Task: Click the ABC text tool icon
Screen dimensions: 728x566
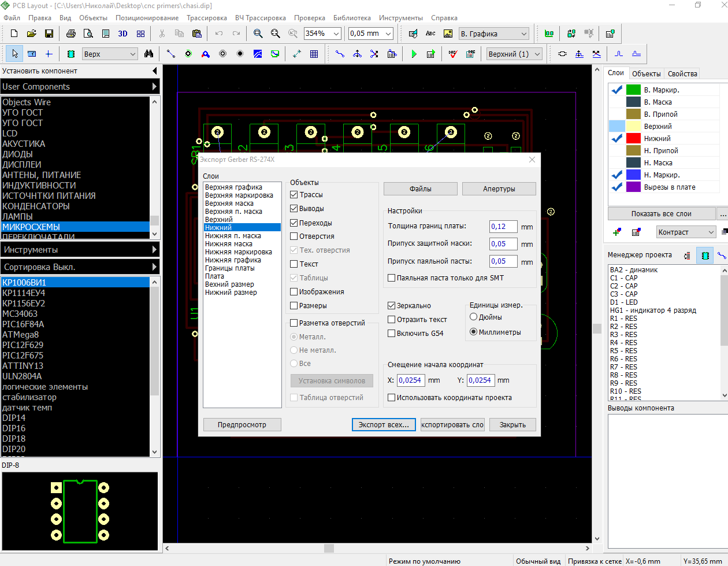Action: coord(430,34)
